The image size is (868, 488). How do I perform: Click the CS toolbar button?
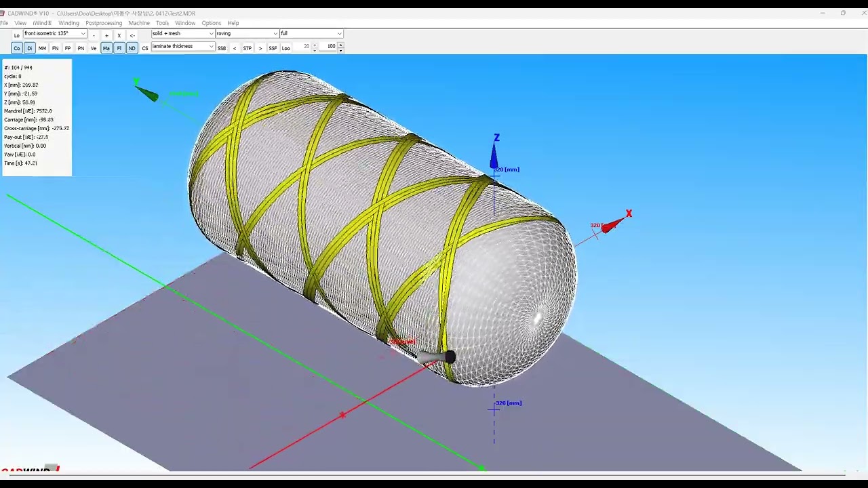(x=145, y=48)
